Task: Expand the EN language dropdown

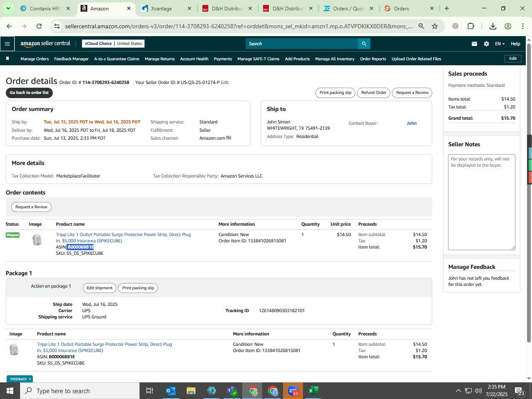Action: 500,44
